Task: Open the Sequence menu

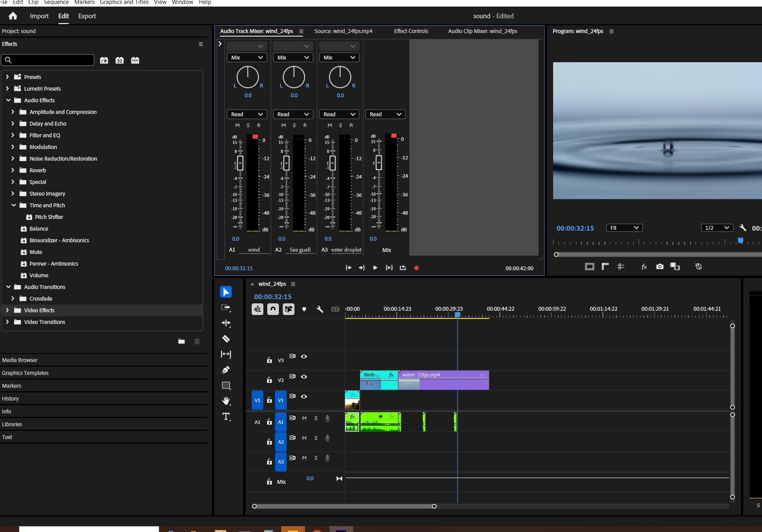Action: coord(56,2)
